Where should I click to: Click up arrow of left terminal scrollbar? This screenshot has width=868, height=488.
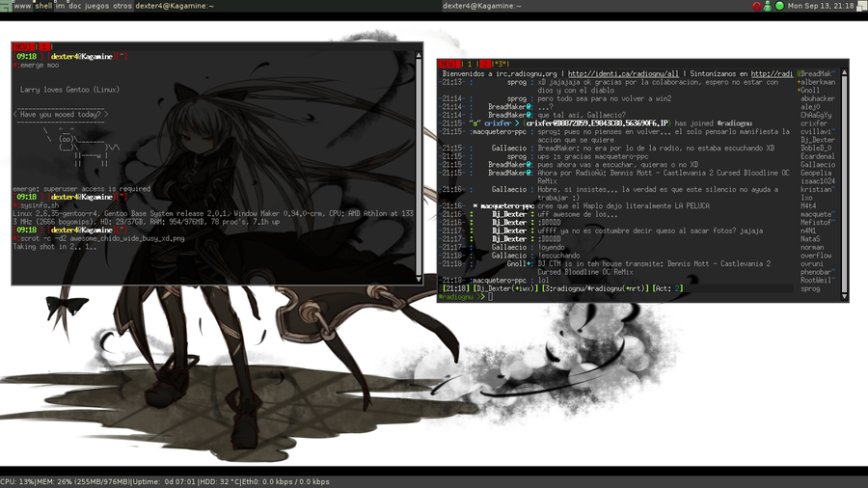click(419, 55)
